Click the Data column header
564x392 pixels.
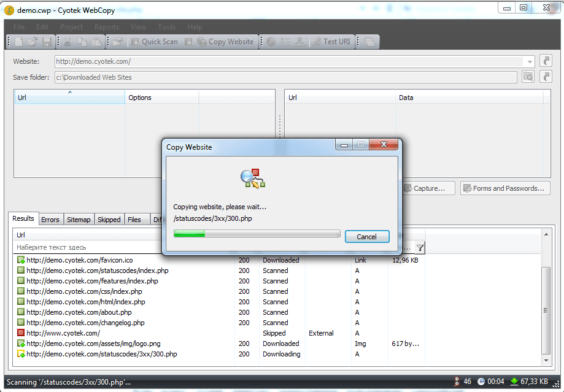[469, 98]
